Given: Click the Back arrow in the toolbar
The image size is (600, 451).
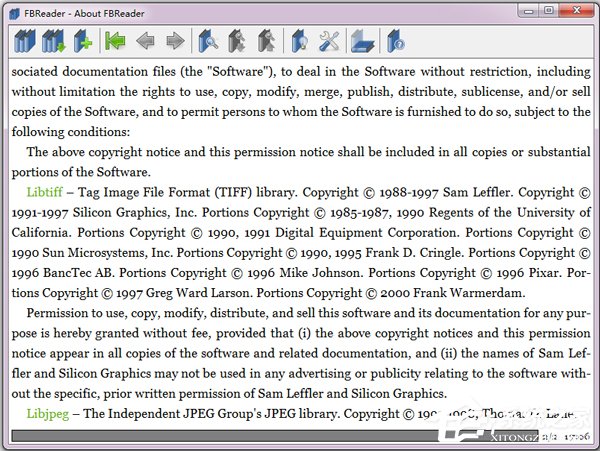Looking at the screenshot, I should (145, 41).
